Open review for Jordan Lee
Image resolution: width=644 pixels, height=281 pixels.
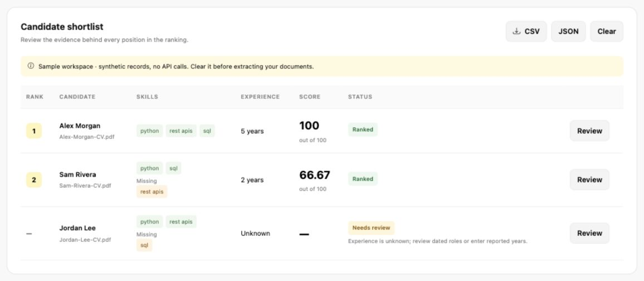coord(589,233)
